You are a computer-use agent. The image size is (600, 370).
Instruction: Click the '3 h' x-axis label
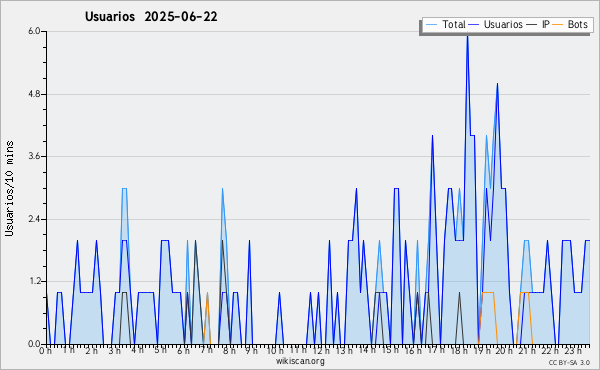[114, 351]
